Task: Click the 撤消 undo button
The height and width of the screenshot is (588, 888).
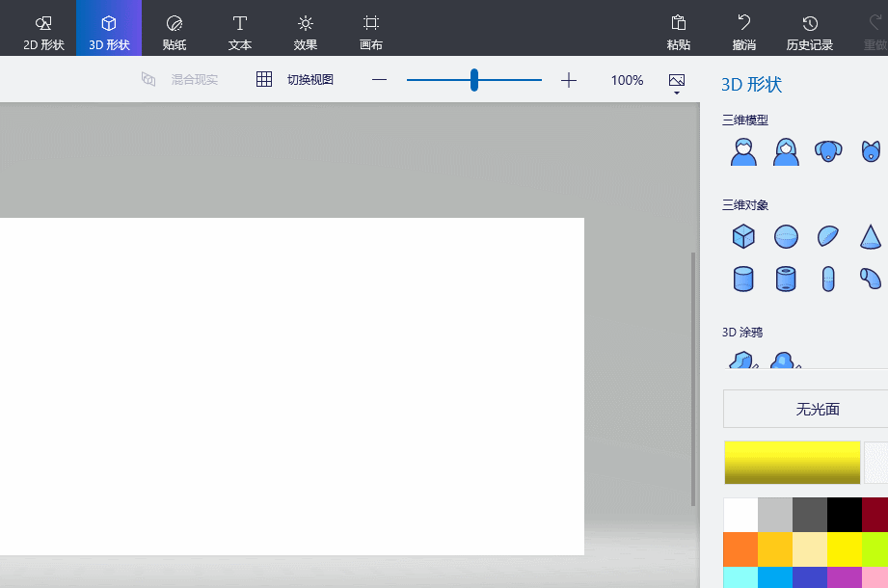Action: (744, 34)
